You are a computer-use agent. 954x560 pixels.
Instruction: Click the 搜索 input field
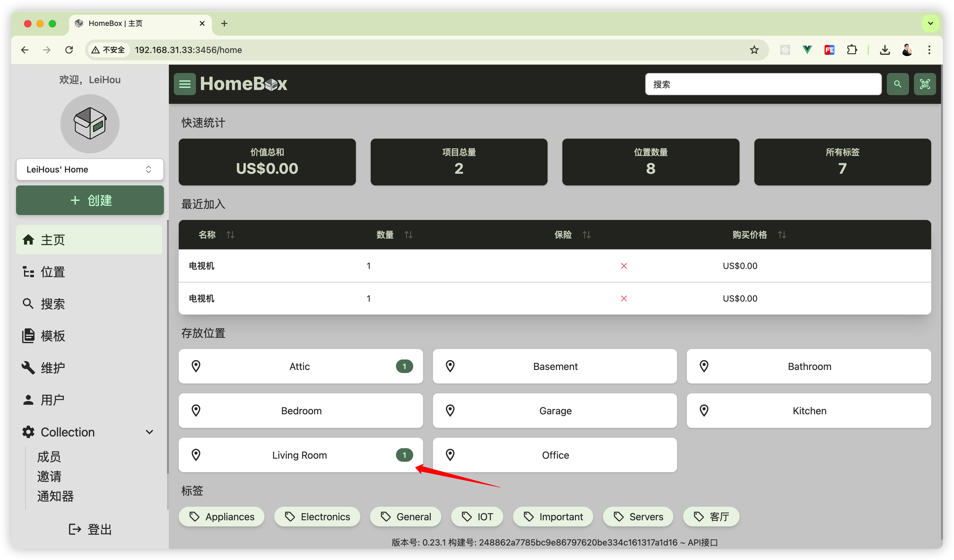coord(763,83)
